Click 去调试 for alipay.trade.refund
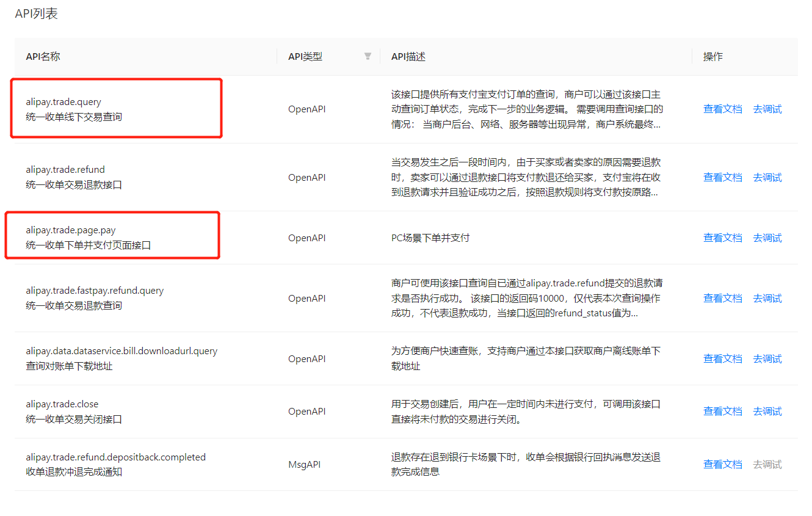Viewport: 812px width, 516px height. pos(767,178)
